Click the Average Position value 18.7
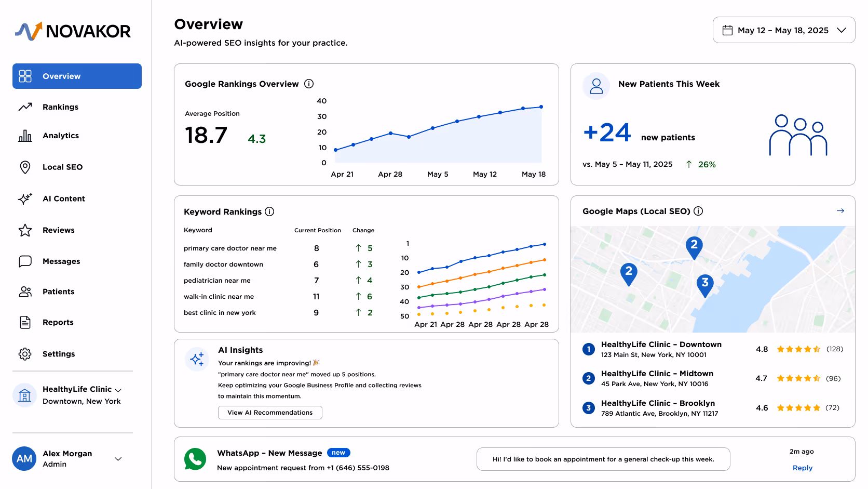The height and width of the screenshot is (489, 868). pyautogui.click(x=206, y=136)
